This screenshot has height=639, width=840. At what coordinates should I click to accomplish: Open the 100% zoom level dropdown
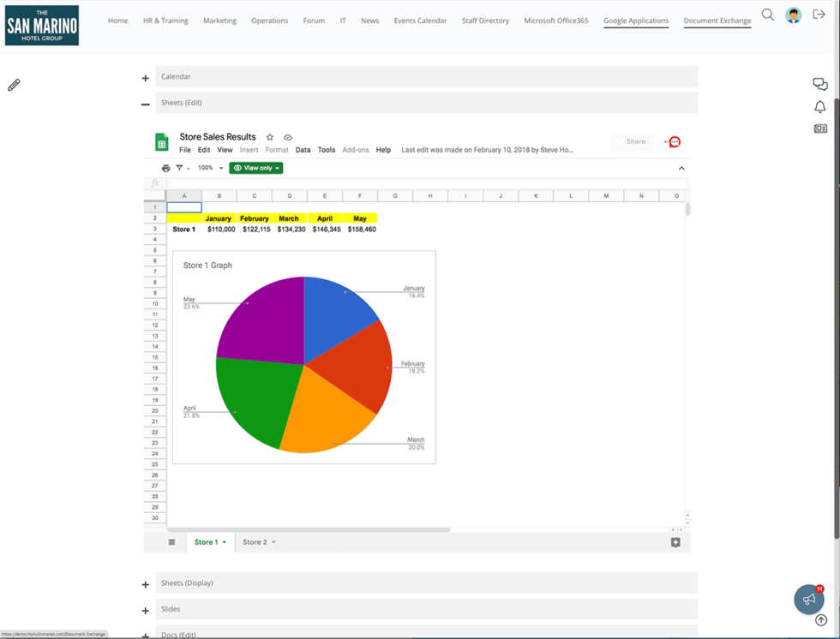pos(208,168)
